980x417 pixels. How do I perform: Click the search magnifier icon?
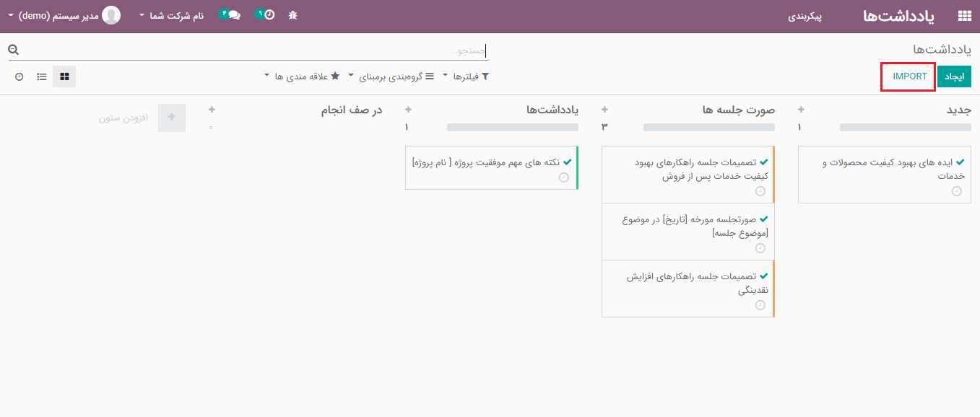click(x=14, y=50)
